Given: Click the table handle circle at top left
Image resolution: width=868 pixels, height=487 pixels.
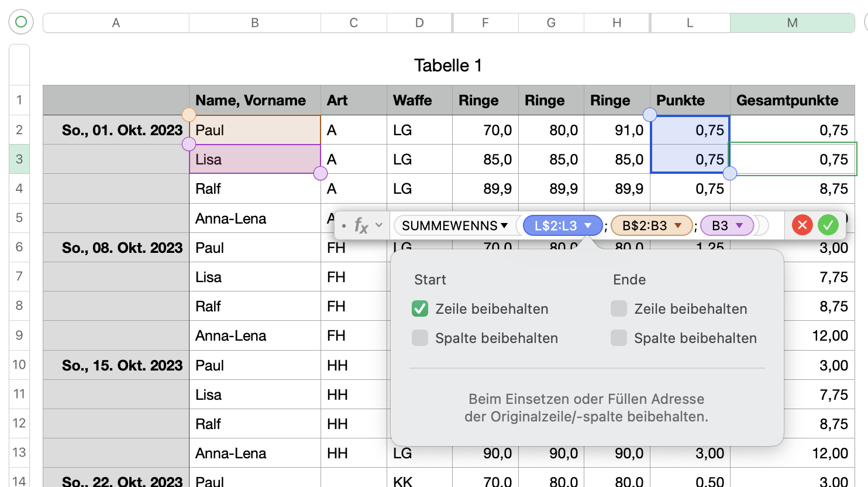Looking at the screenshot, I should pyautogui.click(x=21, y=22).
